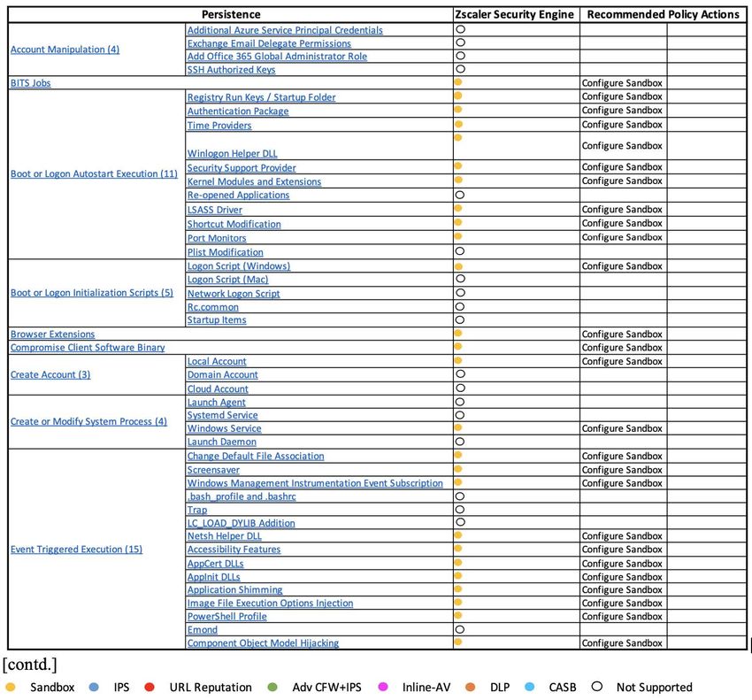The width and height of the screenshot is (752, 700).
Task: Click the Sandbox dot beside Winlogon Helper DLL
Action: (458, 138)
